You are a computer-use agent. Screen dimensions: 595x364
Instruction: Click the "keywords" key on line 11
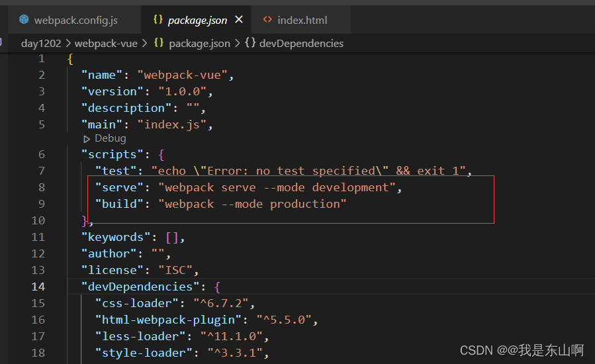(116, 237)
